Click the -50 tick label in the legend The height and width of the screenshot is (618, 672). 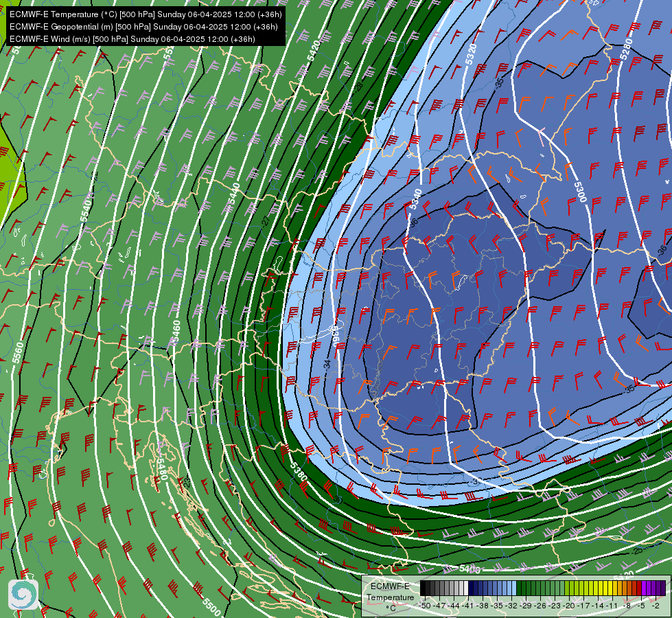point(425,606)
